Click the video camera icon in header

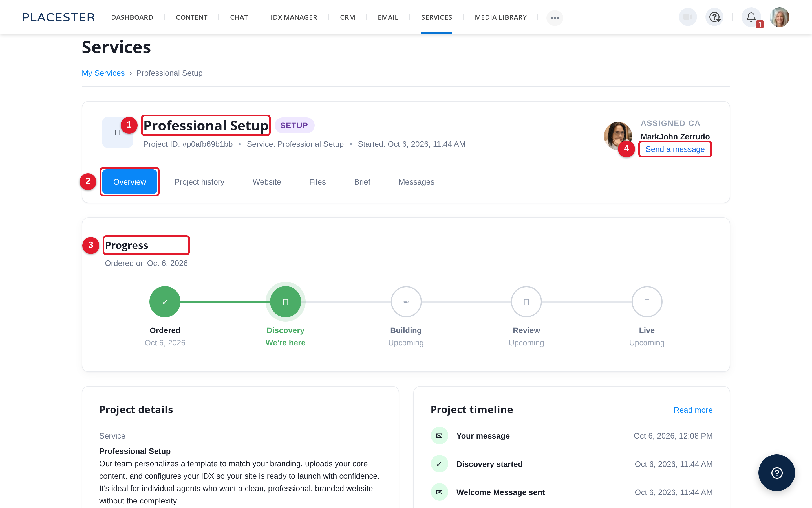click(687, 17)
